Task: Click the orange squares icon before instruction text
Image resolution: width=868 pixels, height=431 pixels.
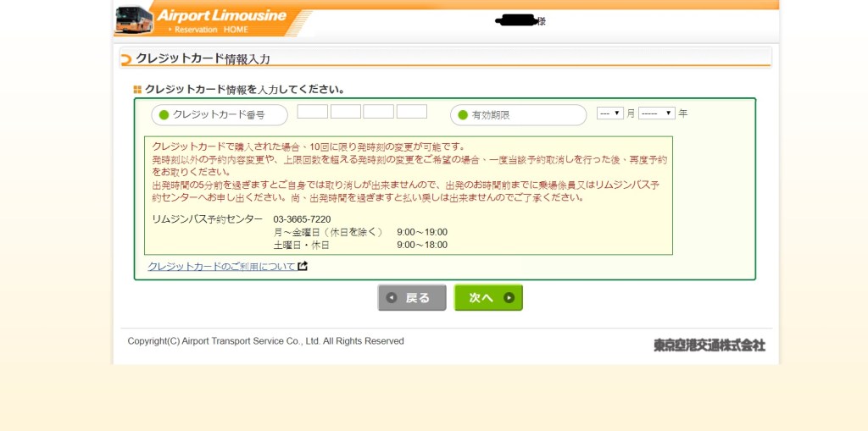Action: (137, 89)
